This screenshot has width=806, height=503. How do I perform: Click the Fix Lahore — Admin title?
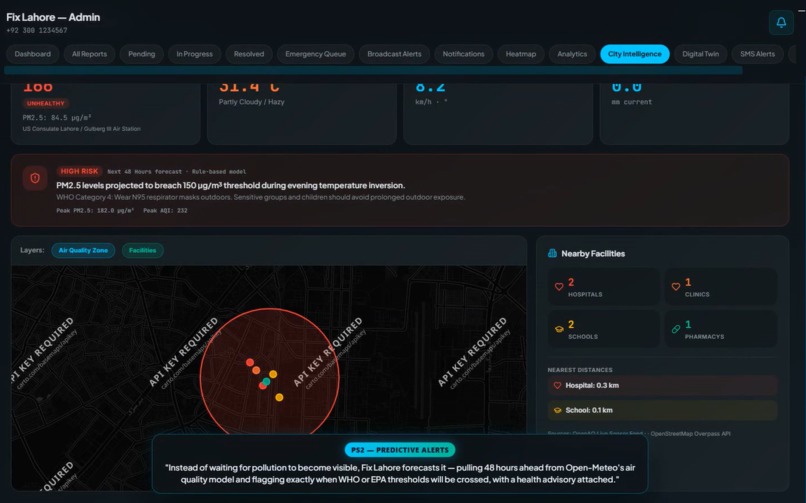(x=53, y=17)
